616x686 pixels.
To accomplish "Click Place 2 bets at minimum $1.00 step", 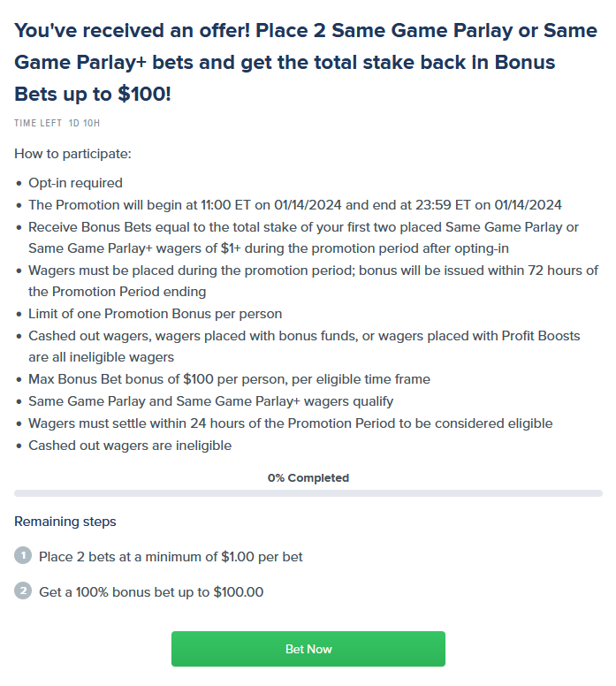I will click(x=171, y=557).
